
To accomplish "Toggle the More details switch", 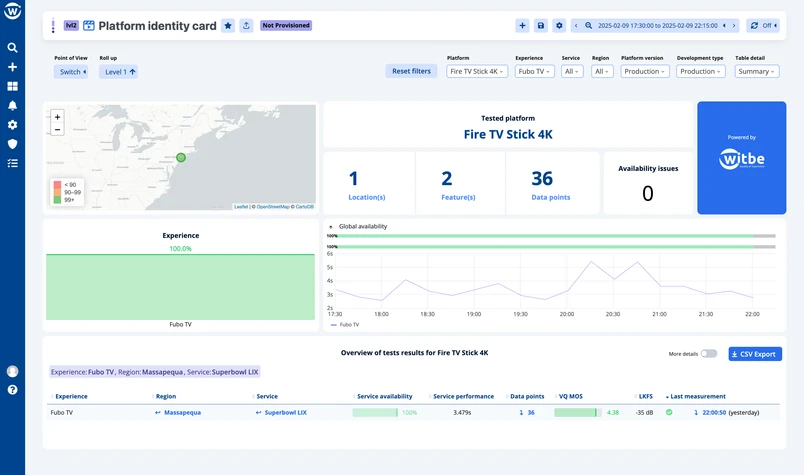I will (x=709, y=354).
